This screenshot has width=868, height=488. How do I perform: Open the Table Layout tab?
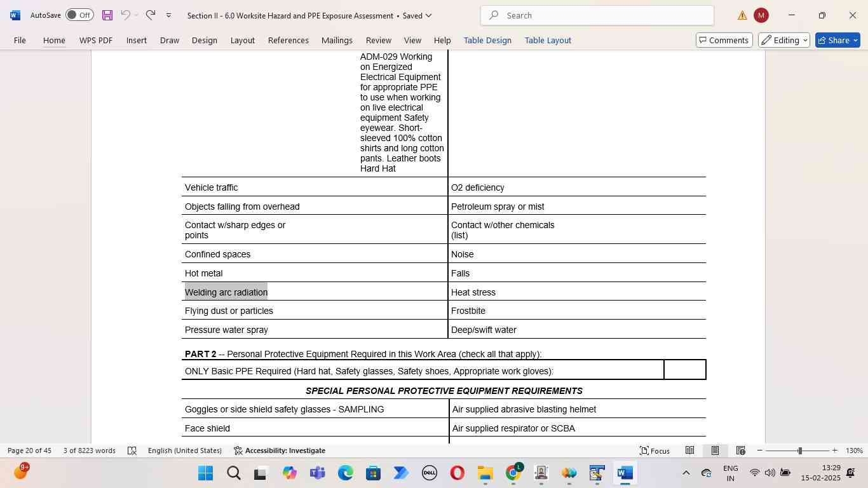pyautogui.click(x=548, y=40)
